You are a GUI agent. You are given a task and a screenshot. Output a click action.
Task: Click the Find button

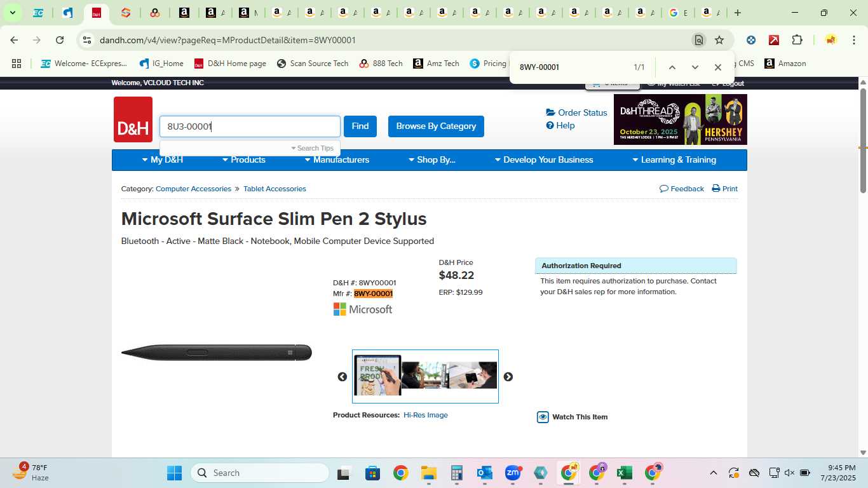360,126
